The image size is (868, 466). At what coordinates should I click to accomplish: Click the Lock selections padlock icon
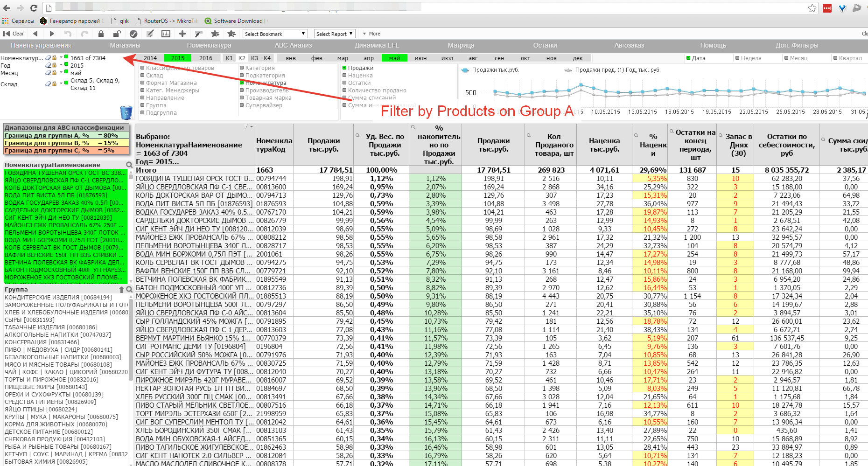(101, 34)
